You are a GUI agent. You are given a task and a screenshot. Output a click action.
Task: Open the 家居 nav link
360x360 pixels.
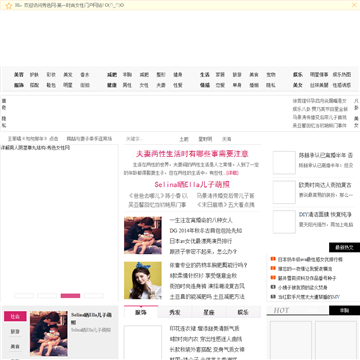coord(220,75)
